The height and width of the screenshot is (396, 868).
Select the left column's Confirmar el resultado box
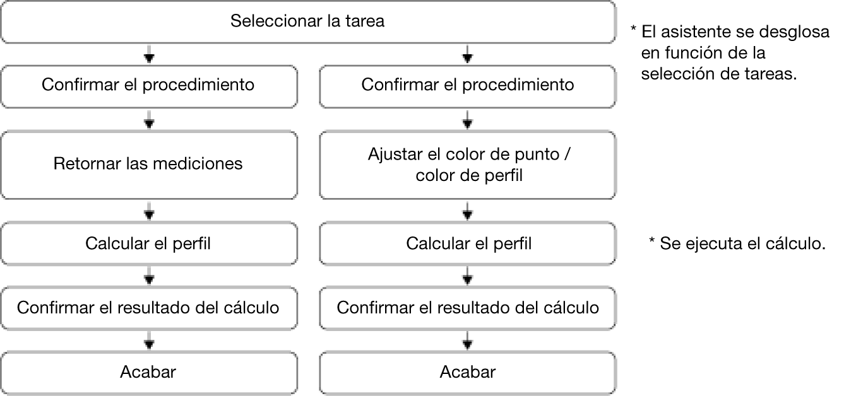click(148, 308)
